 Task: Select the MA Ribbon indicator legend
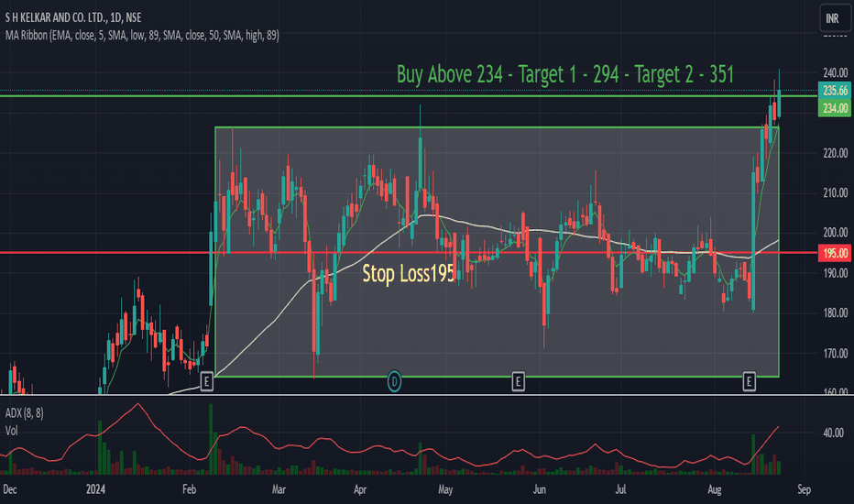[142, 36]
